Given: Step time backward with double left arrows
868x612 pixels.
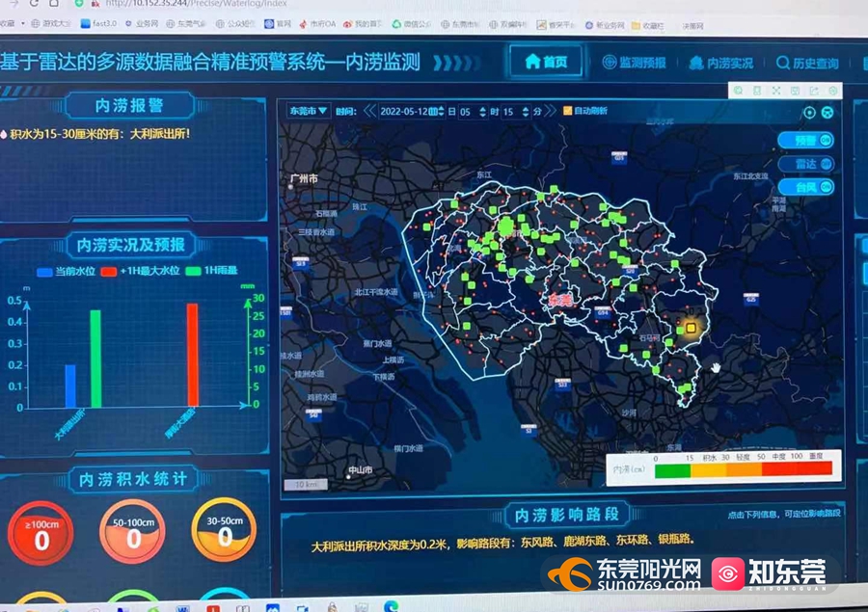Looking at the screenshot, I should pos(368,111).
